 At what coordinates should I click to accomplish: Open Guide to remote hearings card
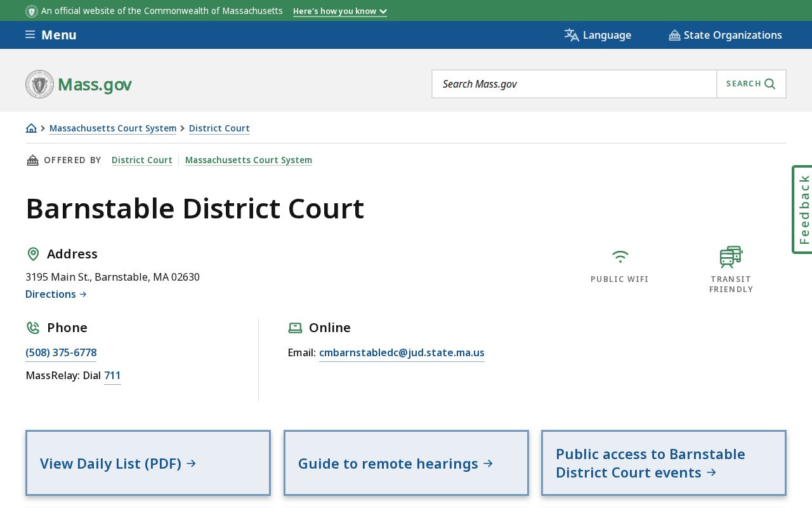coord(406,463)
